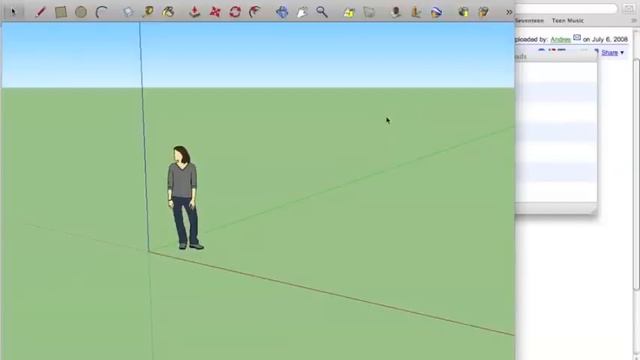Open the Share link in browser
The height and width of the screenshot is (360, 640).
pos(609,53)
